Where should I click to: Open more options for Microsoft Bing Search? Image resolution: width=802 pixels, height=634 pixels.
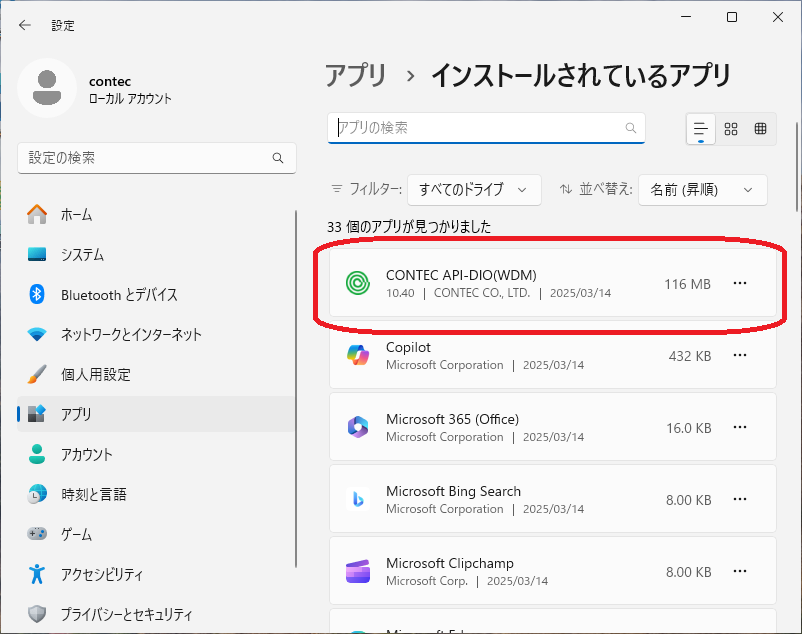740,500
